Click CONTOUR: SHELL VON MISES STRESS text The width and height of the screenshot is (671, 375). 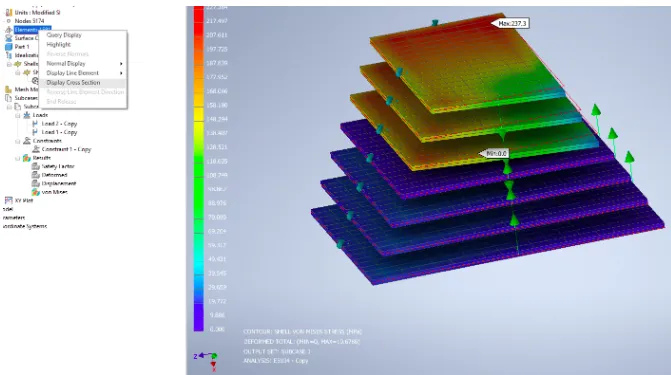point(303,332)
